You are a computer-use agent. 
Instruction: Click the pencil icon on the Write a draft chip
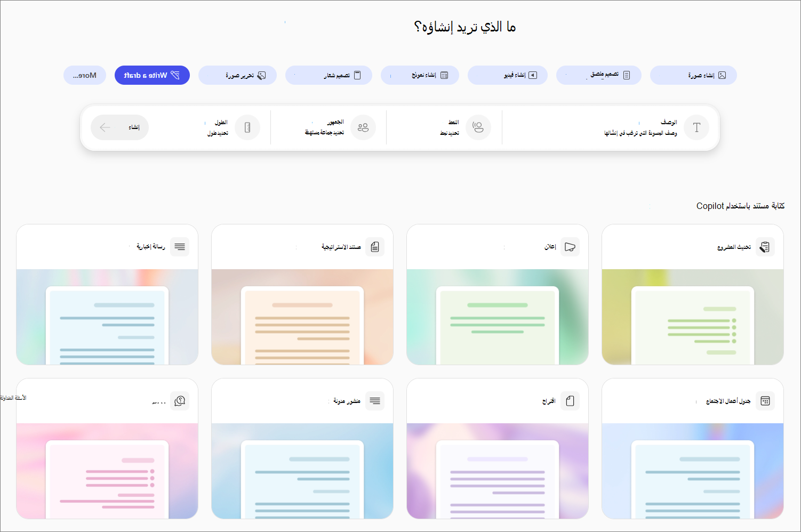[175, 75]
